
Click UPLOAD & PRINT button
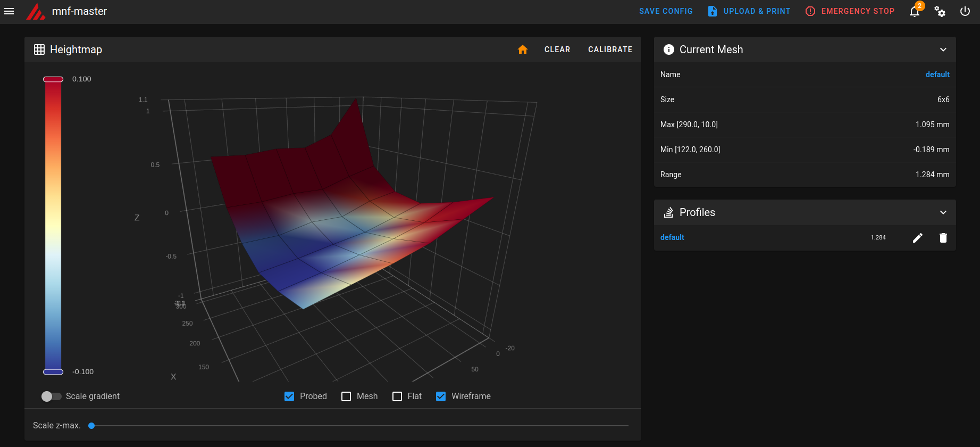pos(749,11)
